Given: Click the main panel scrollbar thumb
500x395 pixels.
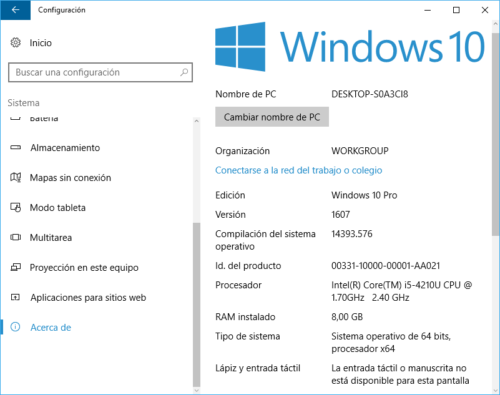Looking at the screenshot, I should coord(496,135).
